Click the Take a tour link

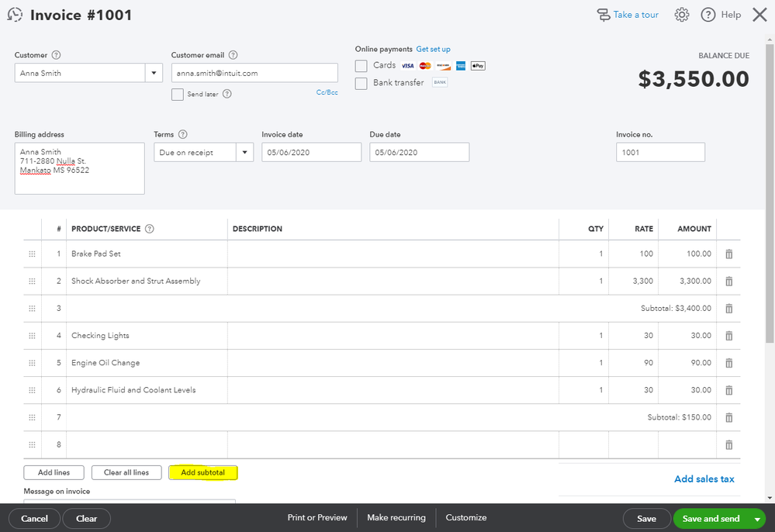[x=635, y=15]
